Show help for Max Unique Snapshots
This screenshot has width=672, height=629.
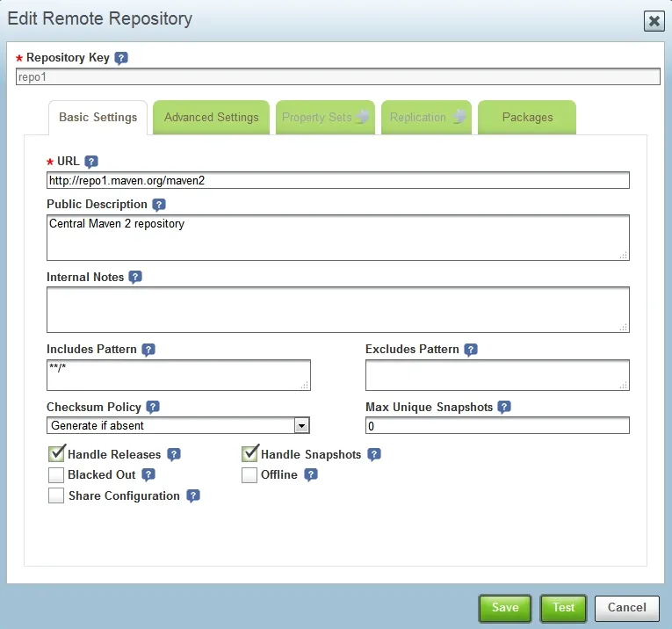click(504, 408)
